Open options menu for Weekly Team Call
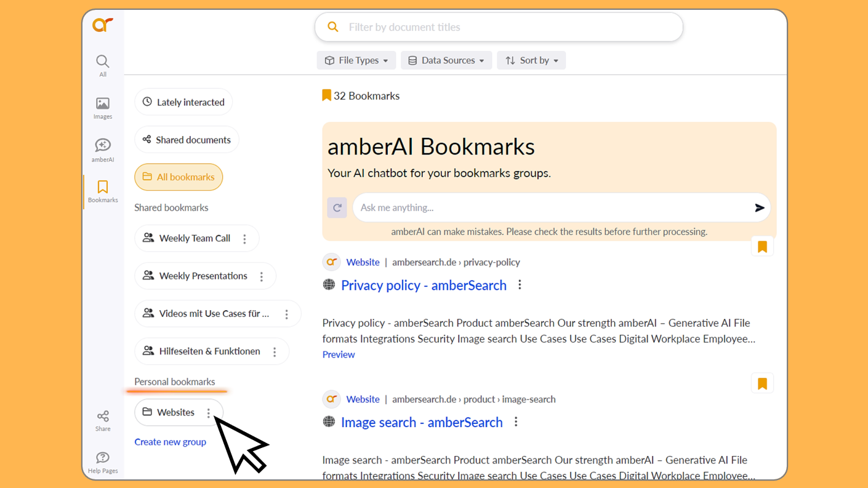 point(245,239)
